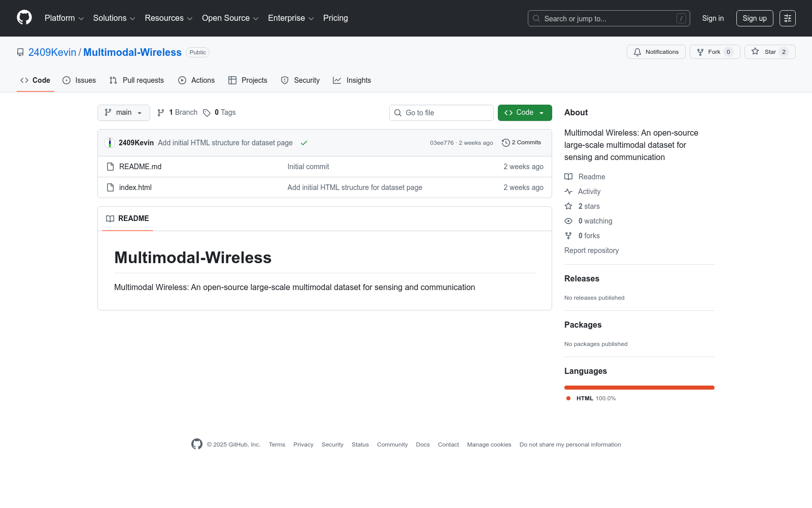Viewport: 812px width, 508px height.
Task: Click the repository book icon beside 2409Kevin
Action: tap(20, 52)
